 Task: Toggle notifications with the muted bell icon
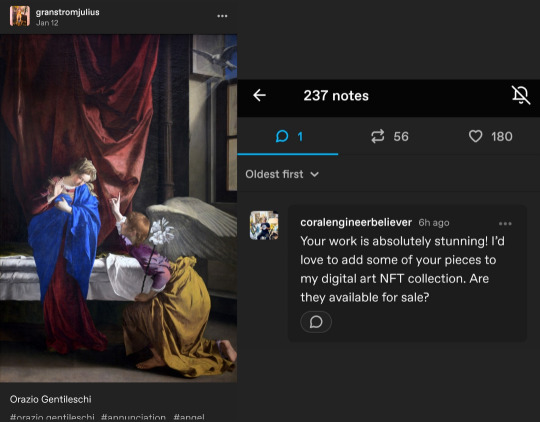point(520,95)
